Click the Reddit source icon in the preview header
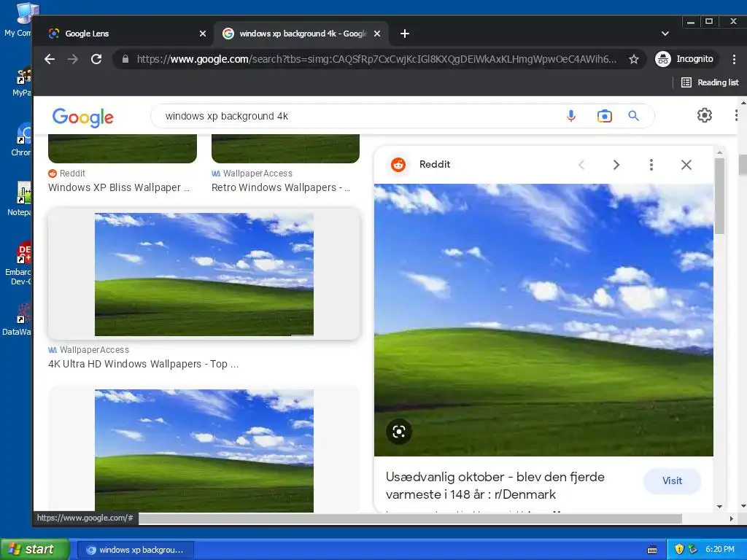Screen dimensions: 747x560 [x=398, y=165]
